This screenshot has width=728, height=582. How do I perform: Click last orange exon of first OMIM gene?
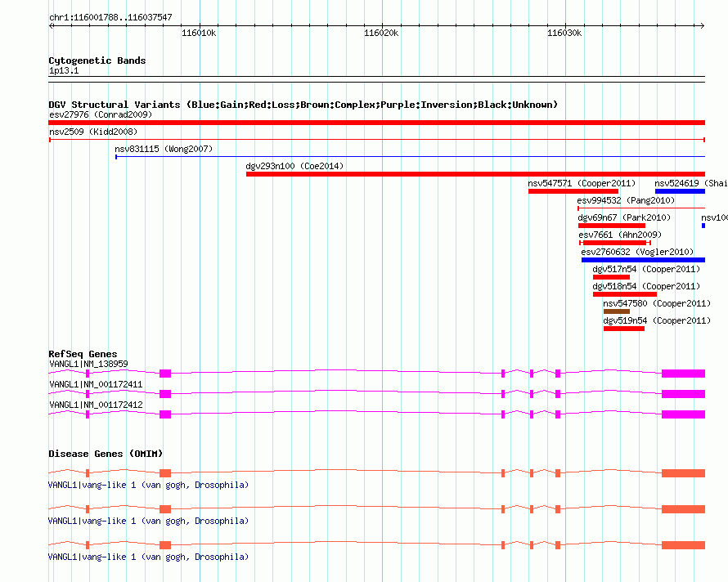click(684, 473)
